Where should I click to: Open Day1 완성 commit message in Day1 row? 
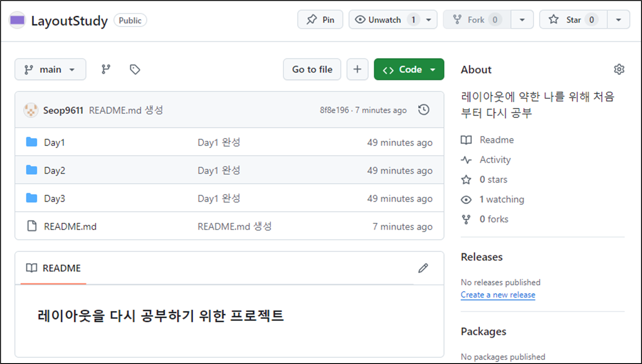219,142
